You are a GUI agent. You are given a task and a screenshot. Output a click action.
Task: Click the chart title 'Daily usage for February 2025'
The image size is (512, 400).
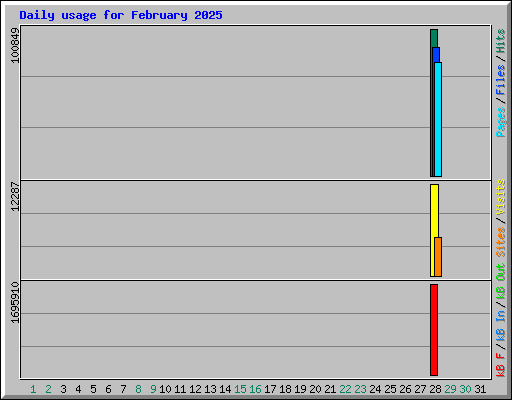[x=121, y=15]
